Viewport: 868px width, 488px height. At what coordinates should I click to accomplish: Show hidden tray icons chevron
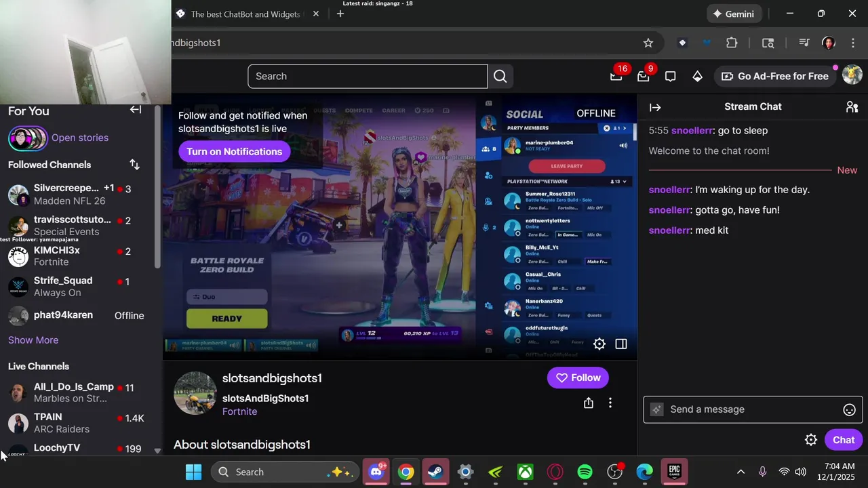click(741, 472)
